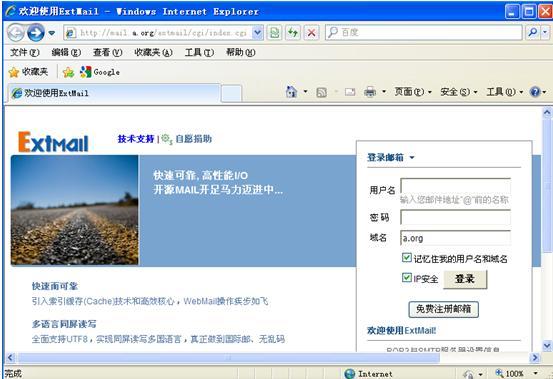Screen dimensions: 553x379
Task: Toggle the IP安全 checkbox
Action: [406, 278]
